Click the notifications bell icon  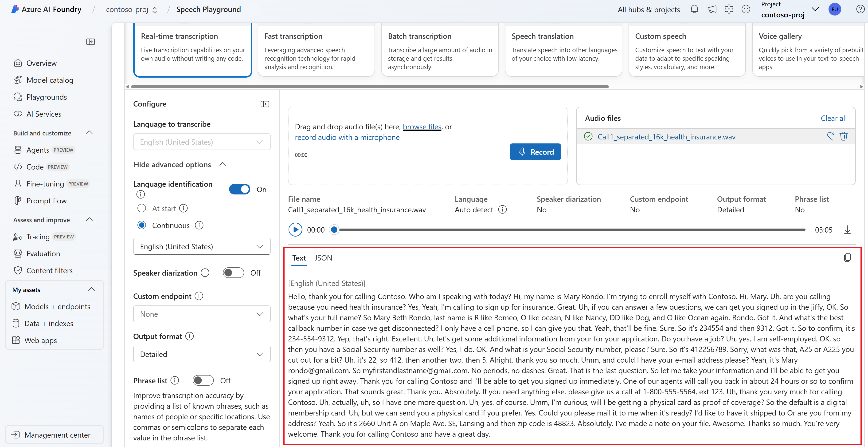tap(694, 9)
